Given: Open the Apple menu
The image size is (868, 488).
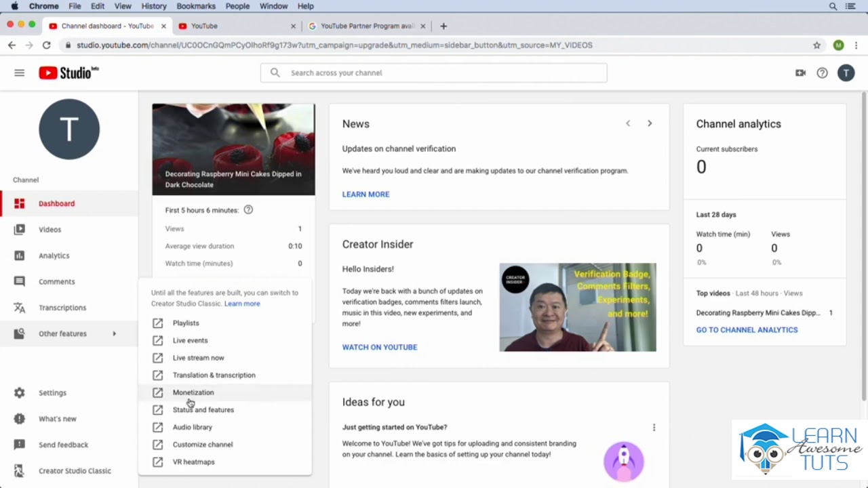Looking at the screenshot, I should [14, 6].
